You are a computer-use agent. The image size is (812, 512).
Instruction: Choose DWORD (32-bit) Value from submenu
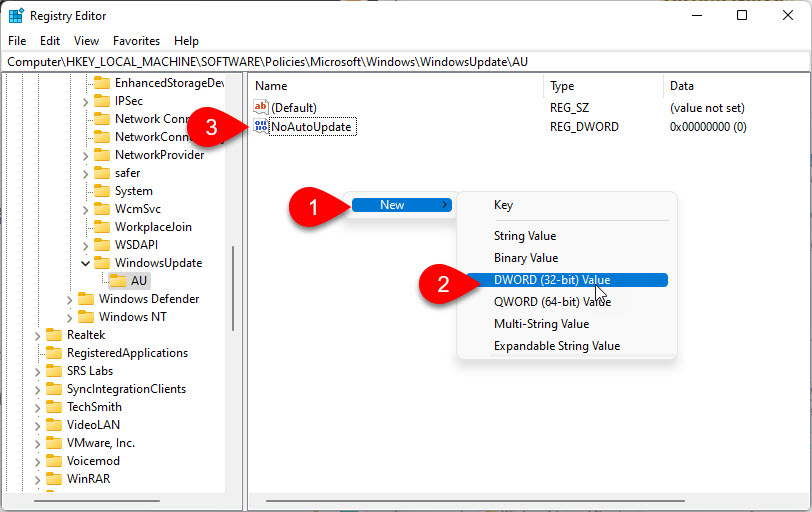tap(567, 280)
